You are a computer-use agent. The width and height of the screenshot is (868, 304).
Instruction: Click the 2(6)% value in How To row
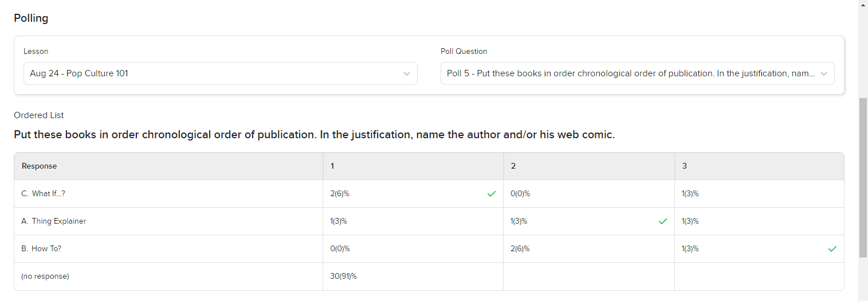[520, 249]
